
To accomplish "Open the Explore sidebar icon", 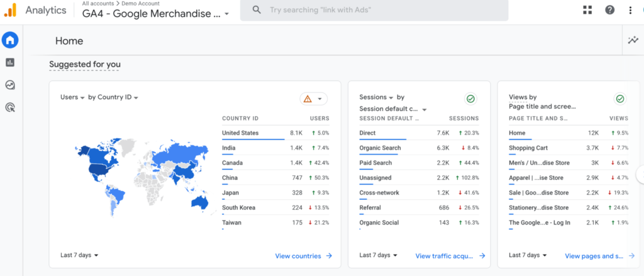I will coord(10,85).
